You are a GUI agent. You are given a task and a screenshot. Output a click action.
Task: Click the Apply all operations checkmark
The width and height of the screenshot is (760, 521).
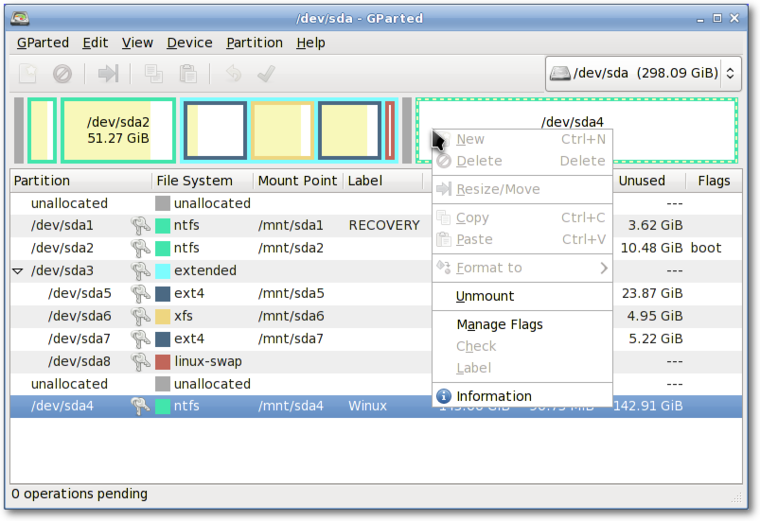coord(267,74)
